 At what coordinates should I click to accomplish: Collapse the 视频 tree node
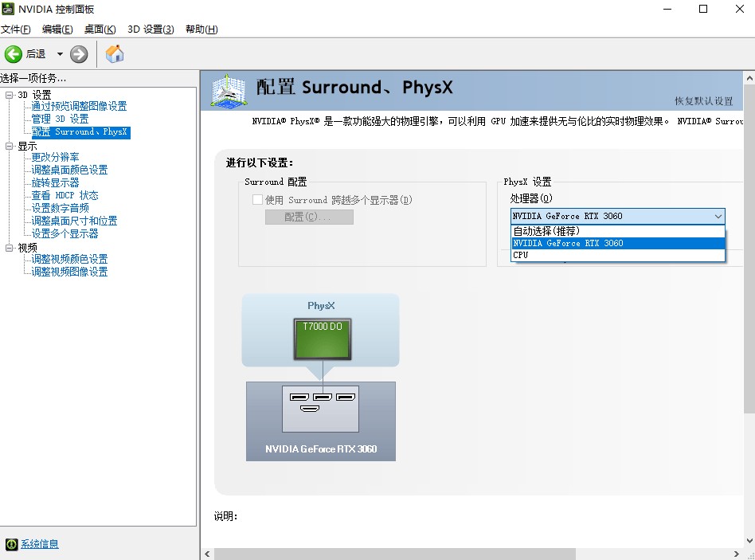click(x=9, y=248)
